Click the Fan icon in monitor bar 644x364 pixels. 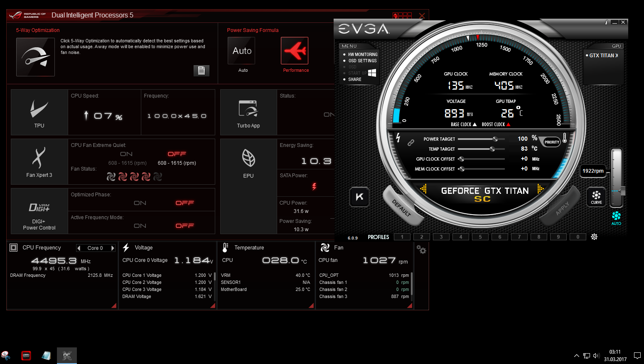[325, 247]
